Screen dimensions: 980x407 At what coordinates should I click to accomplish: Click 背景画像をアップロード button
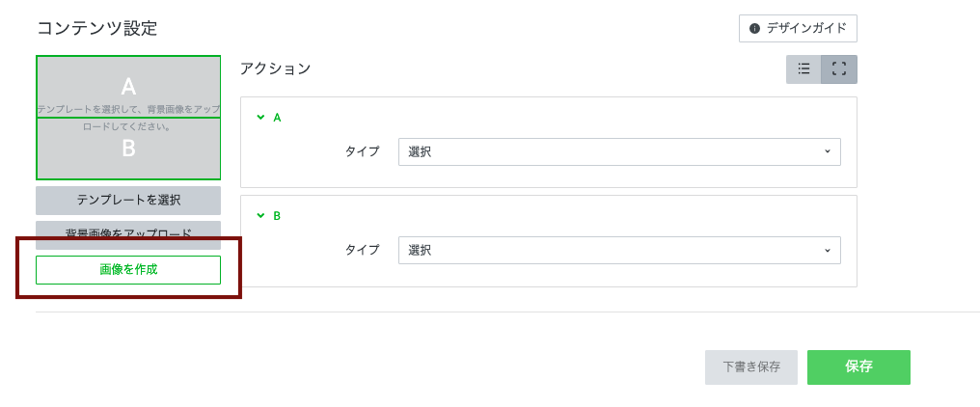click(x=128, y=234)
